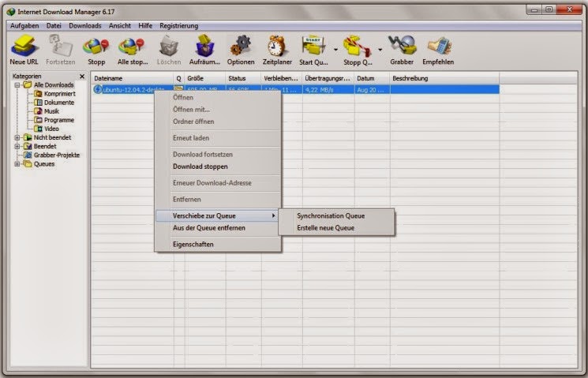588x378 pixels.
Task: Click the Aufräumen toolbar icon
Action: point(204,46)
